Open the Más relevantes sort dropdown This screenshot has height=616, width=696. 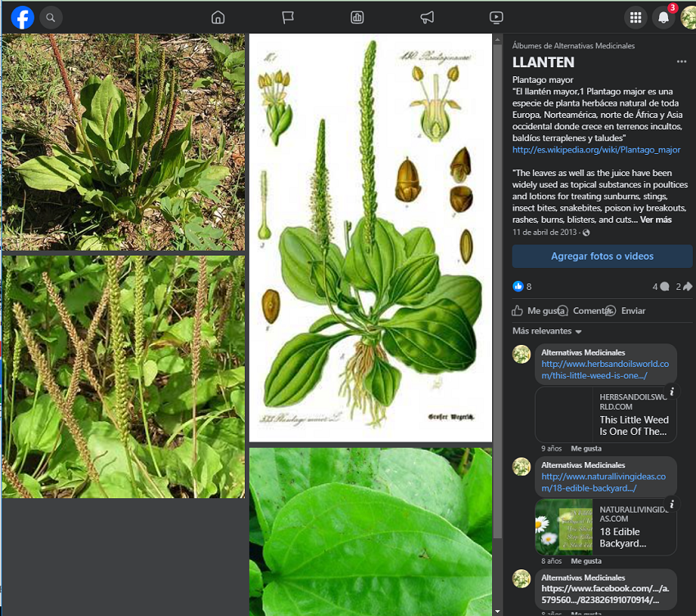point(547,332)
